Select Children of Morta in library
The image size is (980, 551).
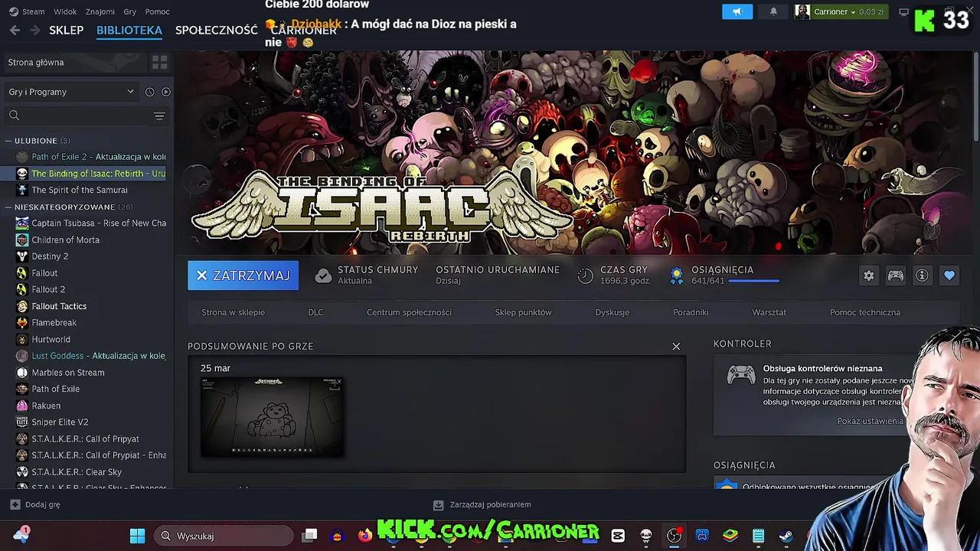point(65,240)
